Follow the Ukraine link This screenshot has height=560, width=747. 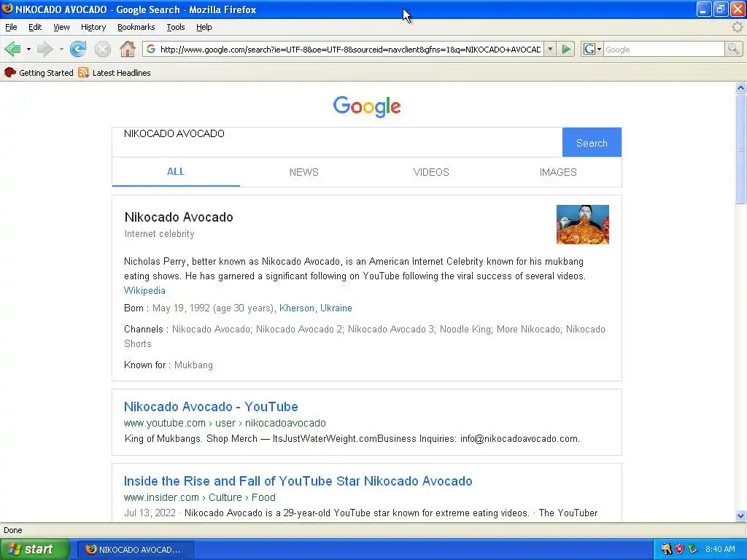(336, 308)
